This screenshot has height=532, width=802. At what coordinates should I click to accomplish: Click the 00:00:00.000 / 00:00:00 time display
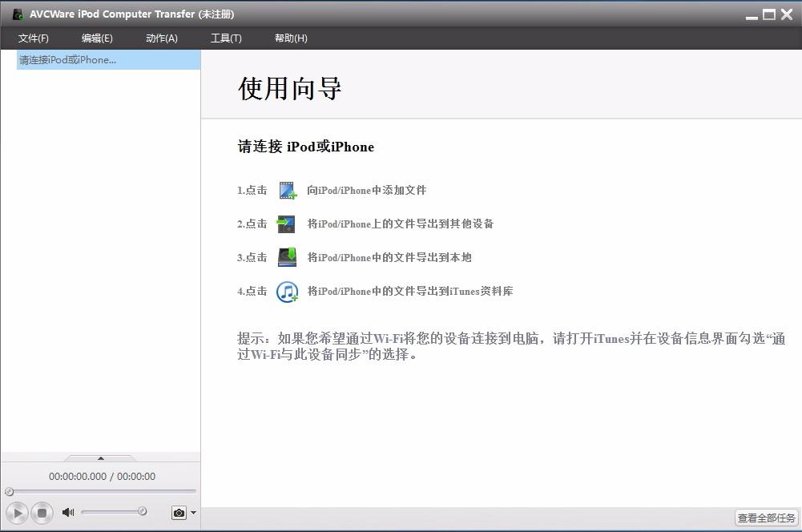click(x=103, y=476)
